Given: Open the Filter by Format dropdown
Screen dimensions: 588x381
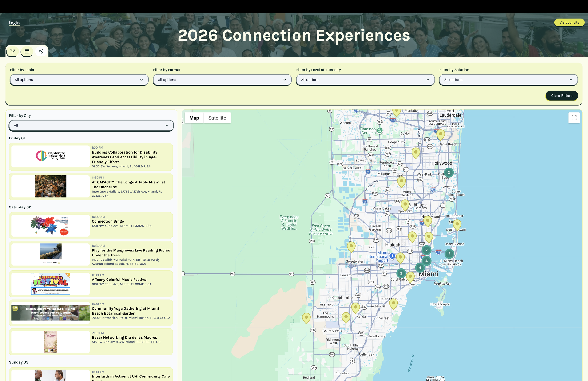Looking at the screenshot, I should coord(222,80).
